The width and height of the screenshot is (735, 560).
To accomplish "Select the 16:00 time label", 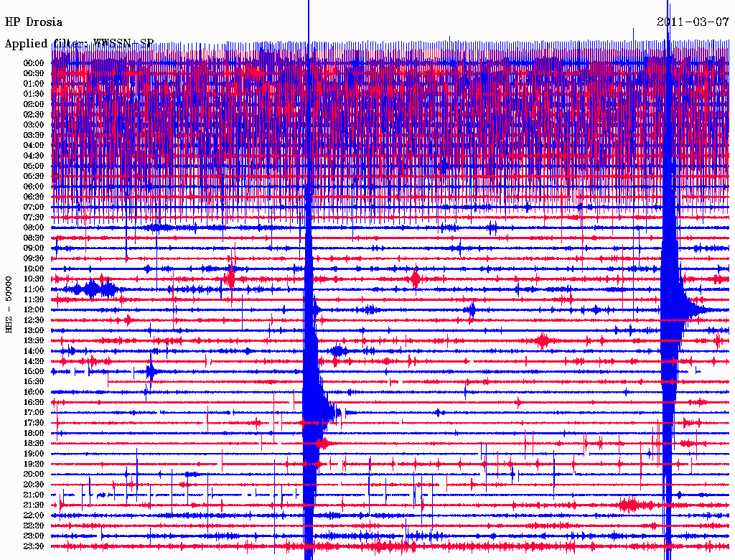I will 34,392.
